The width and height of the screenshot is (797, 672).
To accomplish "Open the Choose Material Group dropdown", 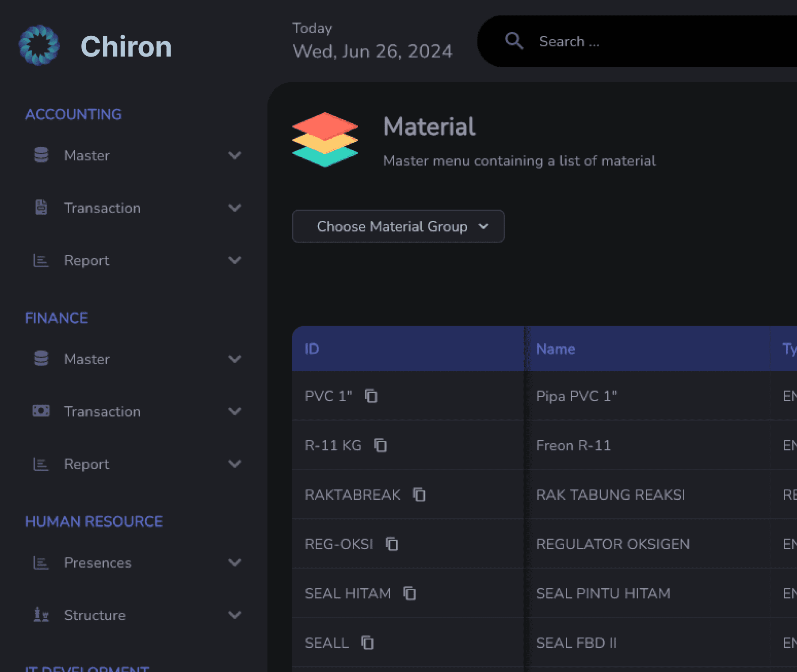I will coord(398,226).
